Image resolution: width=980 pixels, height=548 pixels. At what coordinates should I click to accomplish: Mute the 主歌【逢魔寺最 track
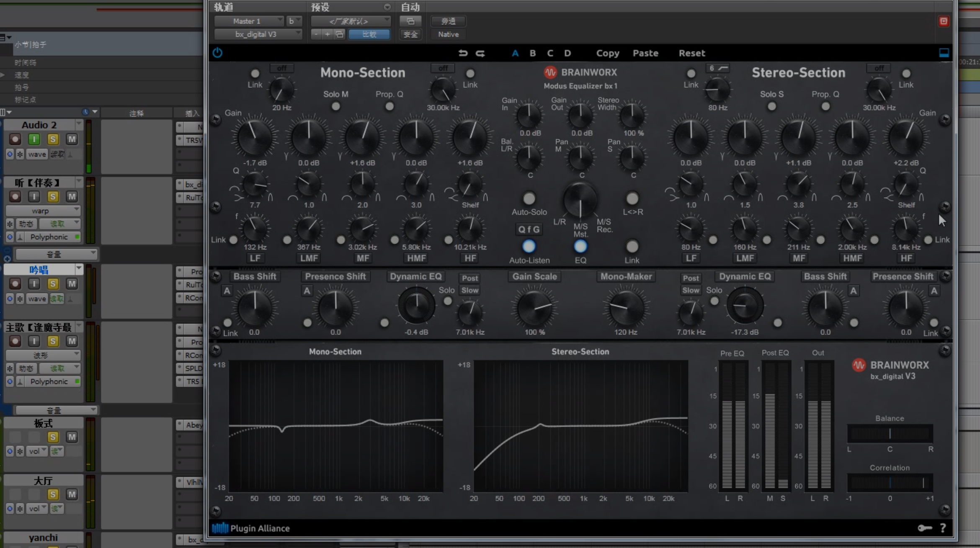pyautogui.click(x=72, y=341)
